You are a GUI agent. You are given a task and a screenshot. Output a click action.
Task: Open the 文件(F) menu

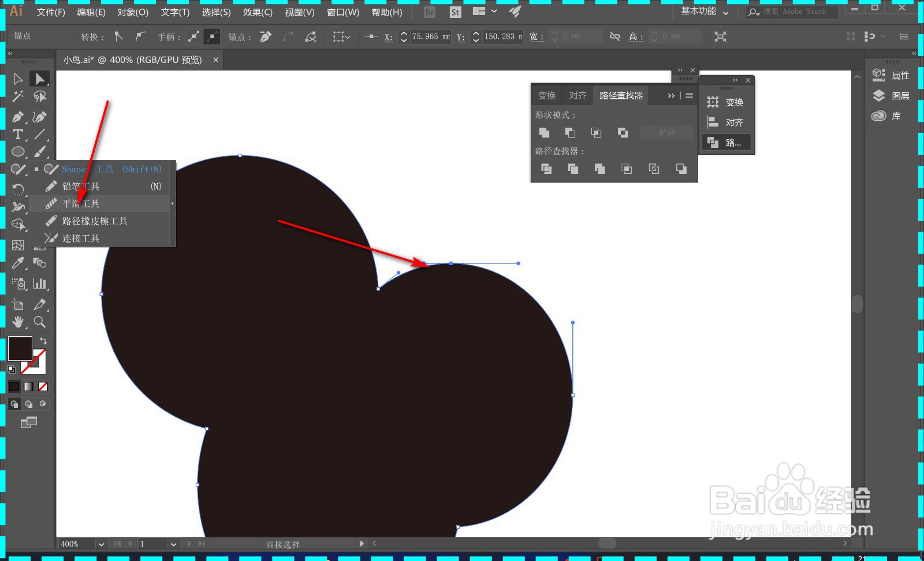pos(51,12)
